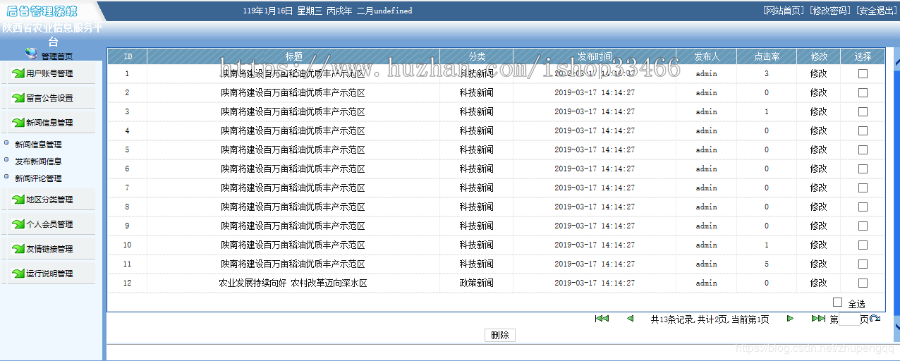The image size is (900, 361).
Task: Go to the next page arrow
Action: pos(790,319)
